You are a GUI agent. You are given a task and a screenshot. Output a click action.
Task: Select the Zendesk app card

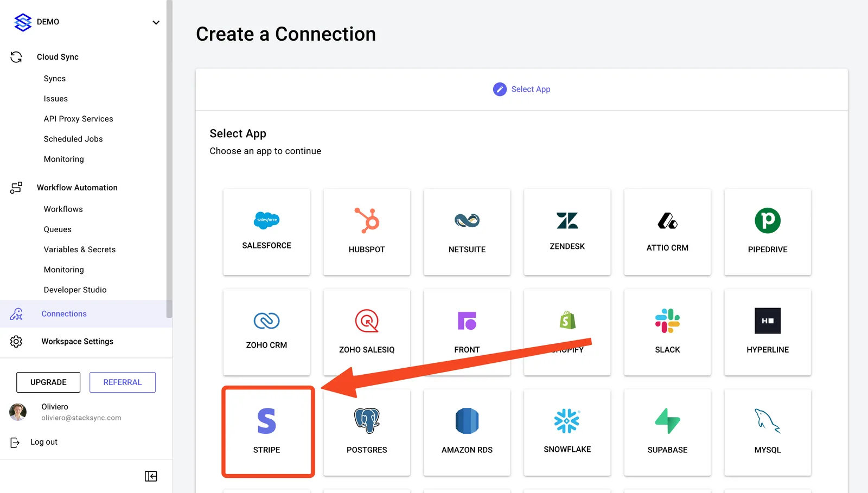pos(567,232)
